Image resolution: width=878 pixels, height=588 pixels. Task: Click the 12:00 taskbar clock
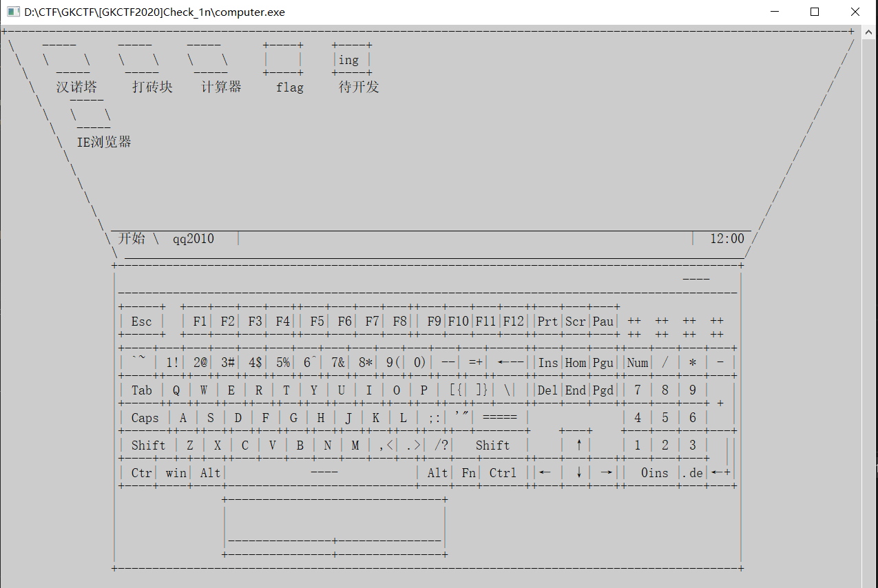coord(727,239)
